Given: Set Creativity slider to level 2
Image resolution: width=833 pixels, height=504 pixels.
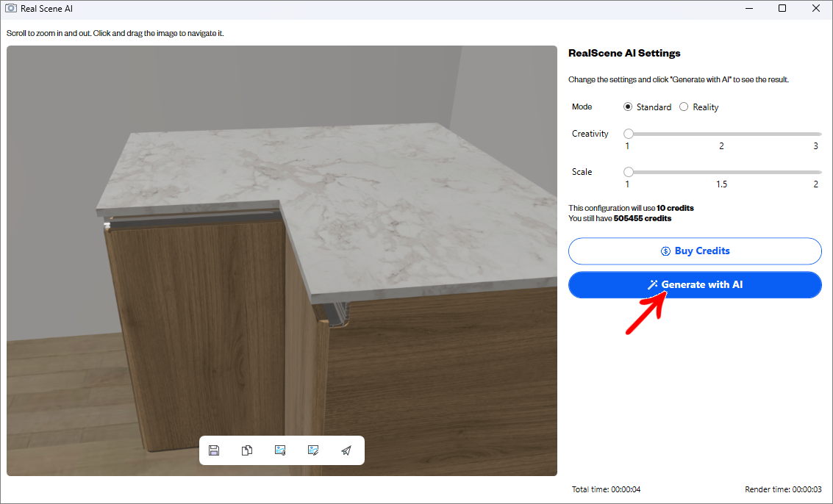Looking at the screenshot, I should (721, 134).
